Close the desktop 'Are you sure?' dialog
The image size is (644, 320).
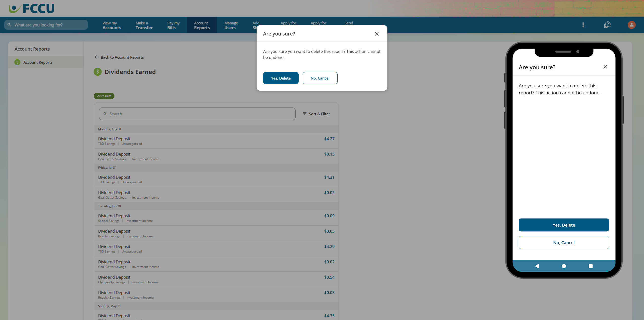[377, 34]
